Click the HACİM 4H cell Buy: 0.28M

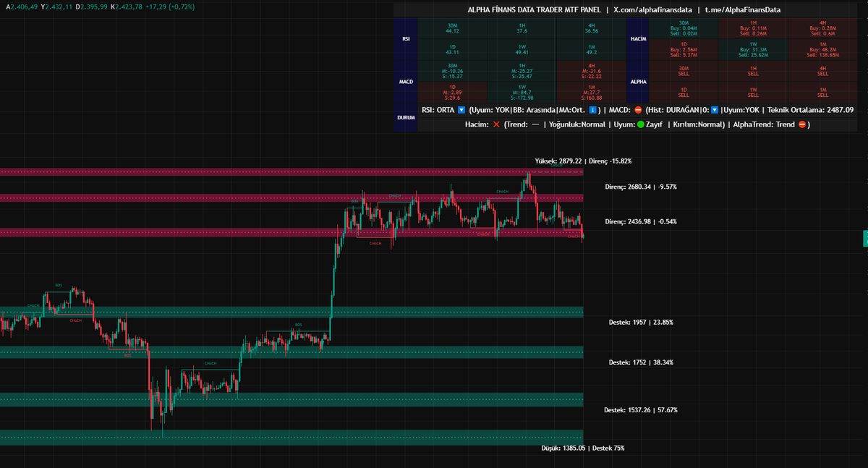click(x=823, y=28)
